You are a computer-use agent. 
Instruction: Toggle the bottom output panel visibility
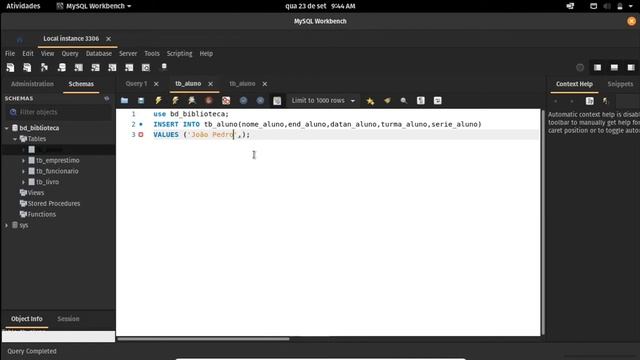(614, 68)
